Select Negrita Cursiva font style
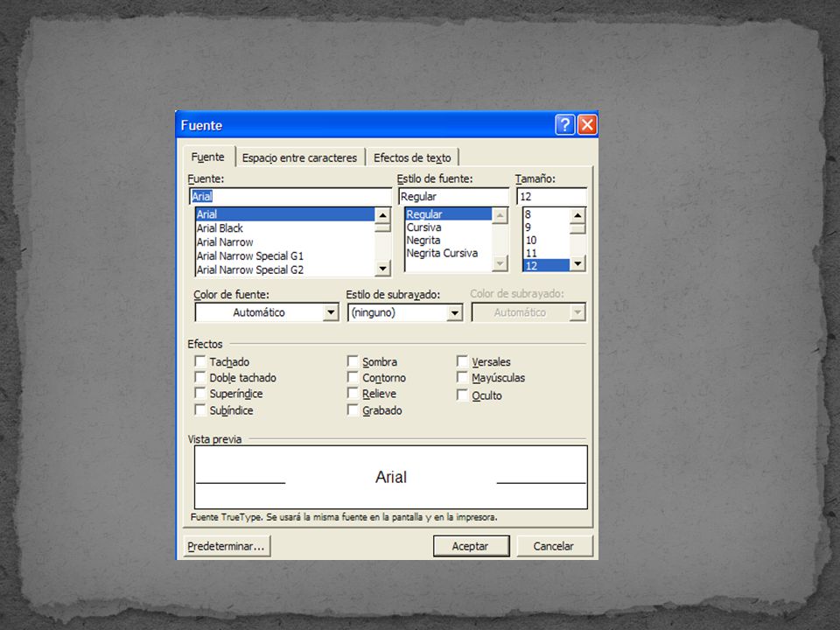Image resolution: width=840 pixels, height=630 pixels. [448, 253]
